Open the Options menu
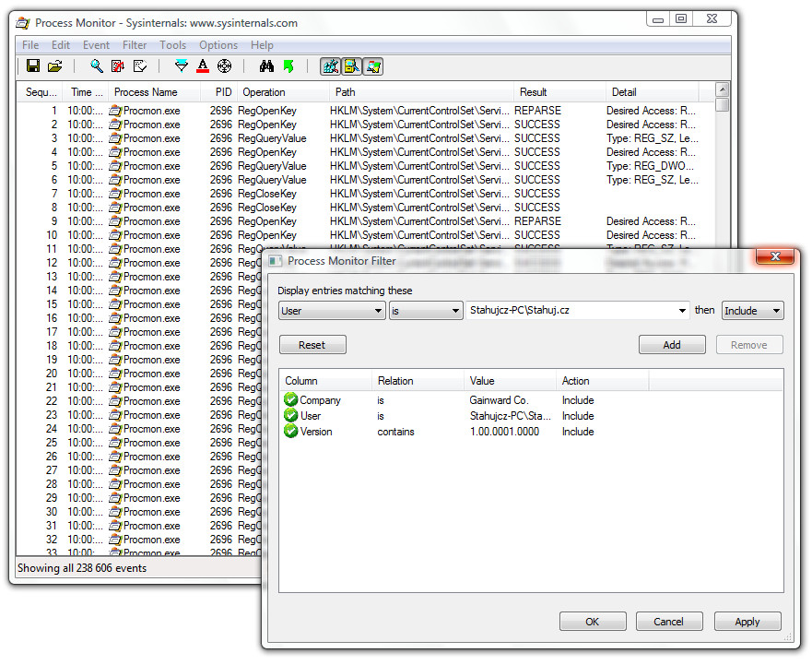812x665 pixels. [218, 45]
